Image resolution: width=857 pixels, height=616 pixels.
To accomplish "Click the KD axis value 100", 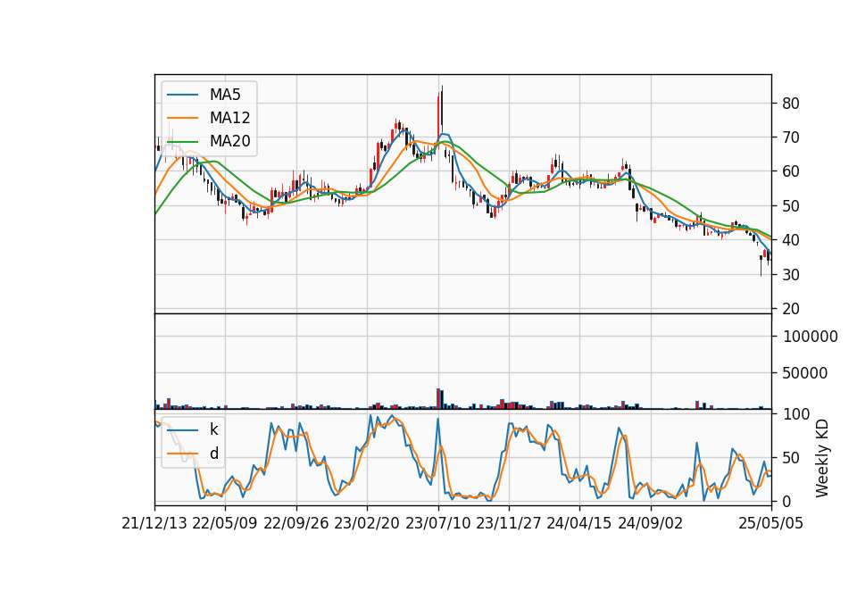I will coord(796,414).
